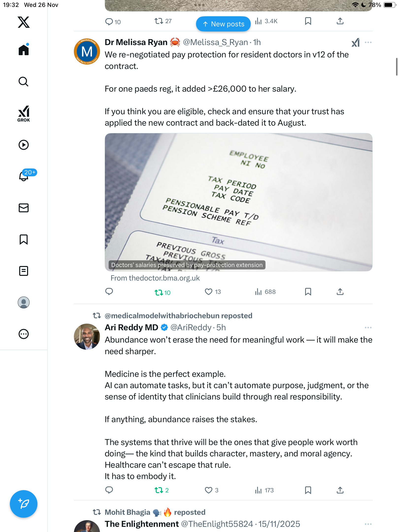Tap the New posts button

223,24
